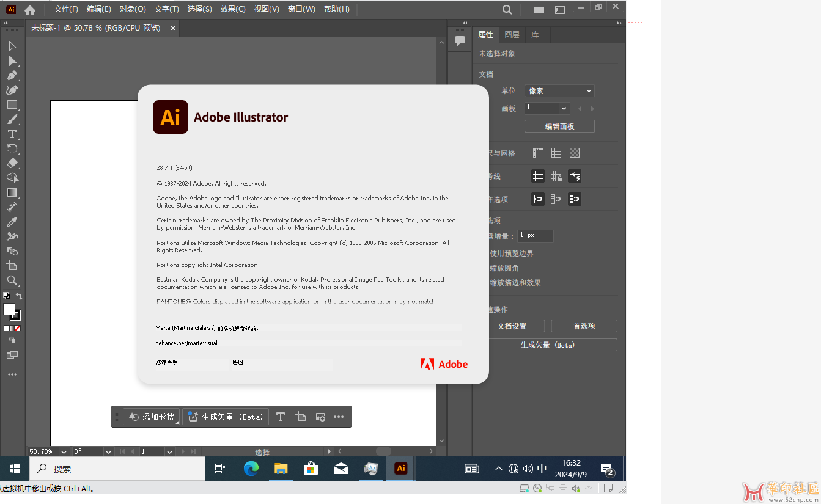Click the 文档设置 button

[x=512, y=326]
